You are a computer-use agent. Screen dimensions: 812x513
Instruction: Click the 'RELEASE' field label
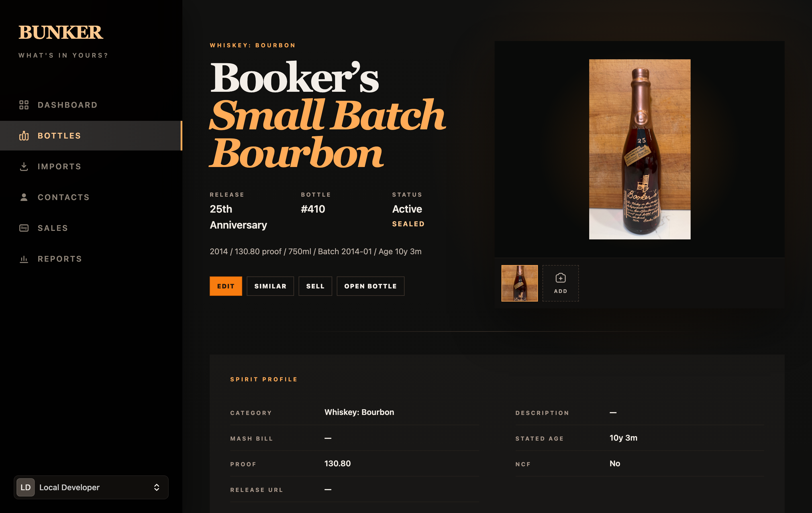click(x=227, y=195)
